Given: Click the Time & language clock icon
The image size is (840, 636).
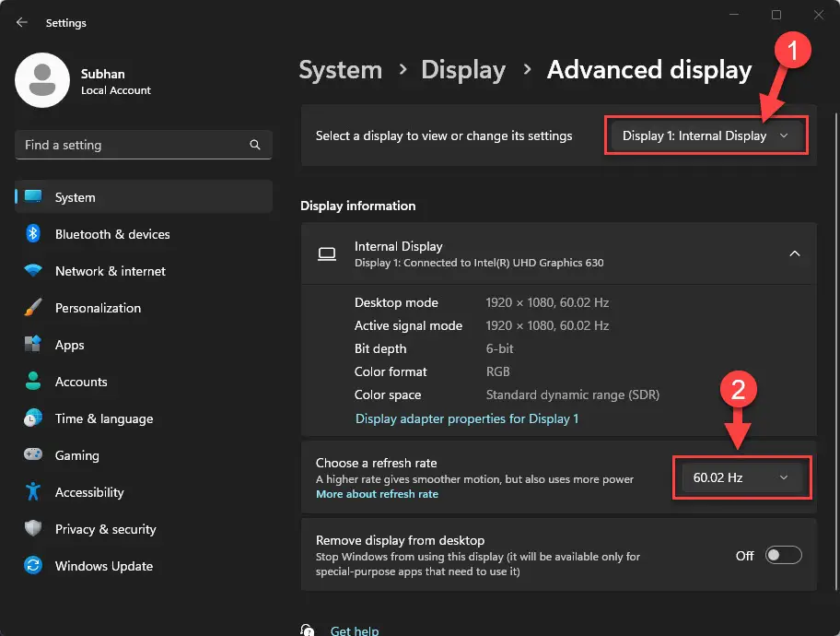Looking at the screenshot, I should click(33, 418).
